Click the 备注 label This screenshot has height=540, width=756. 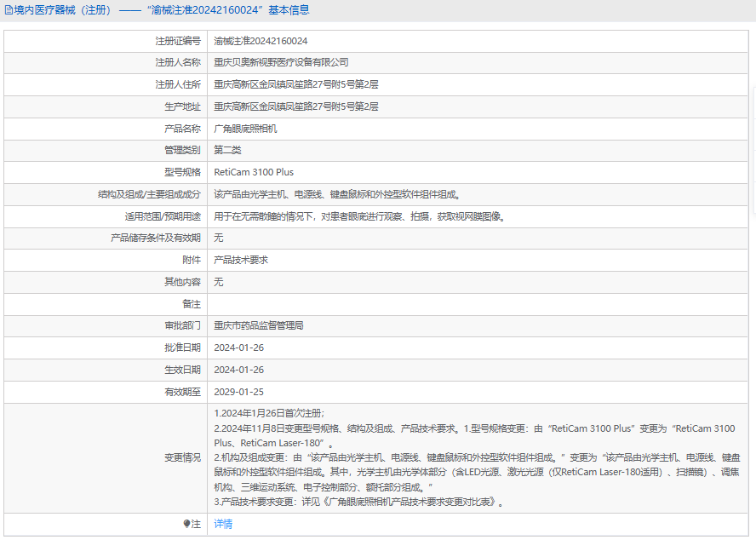[x=192, y=305]
